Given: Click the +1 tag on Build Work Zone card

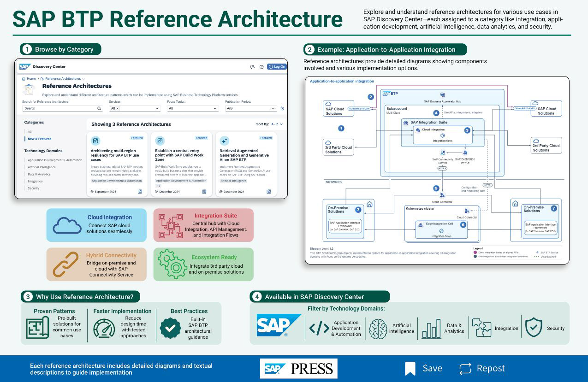Looking at the screenshot, I should click(158, 185).
